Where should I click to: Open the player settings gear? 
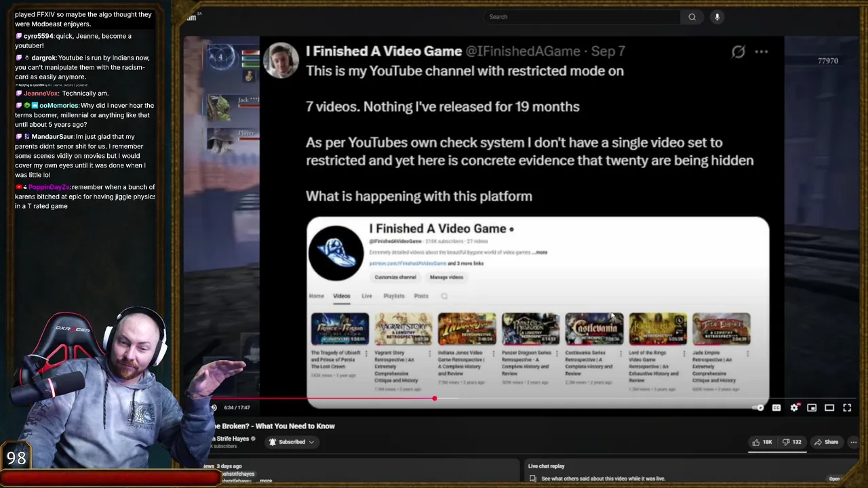(794, 407)
